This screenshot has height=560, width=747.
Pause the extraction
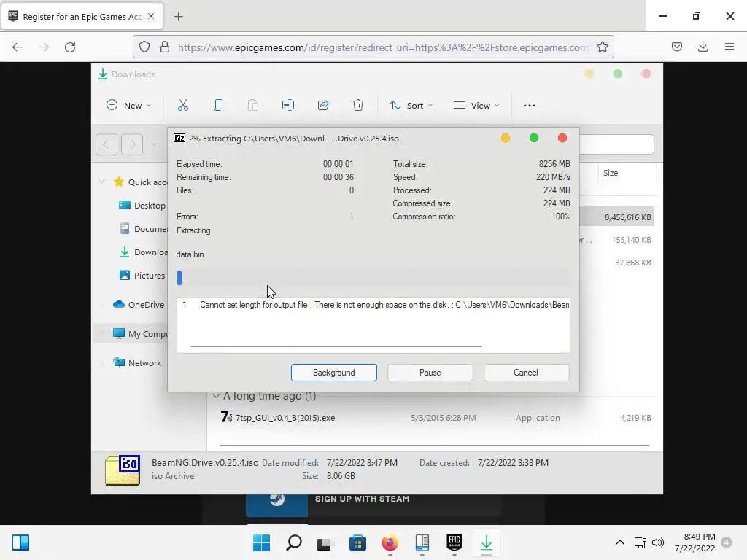pos(430,373)
